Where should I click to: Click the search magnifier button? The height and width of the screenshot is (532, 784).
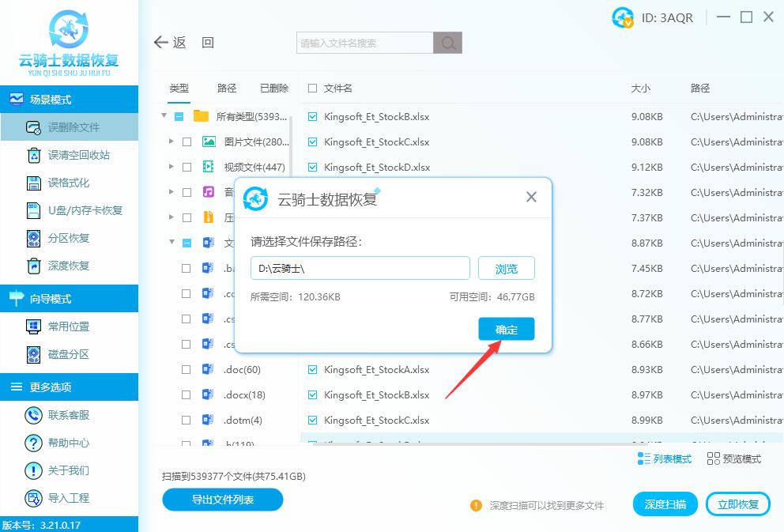point(448,43)
